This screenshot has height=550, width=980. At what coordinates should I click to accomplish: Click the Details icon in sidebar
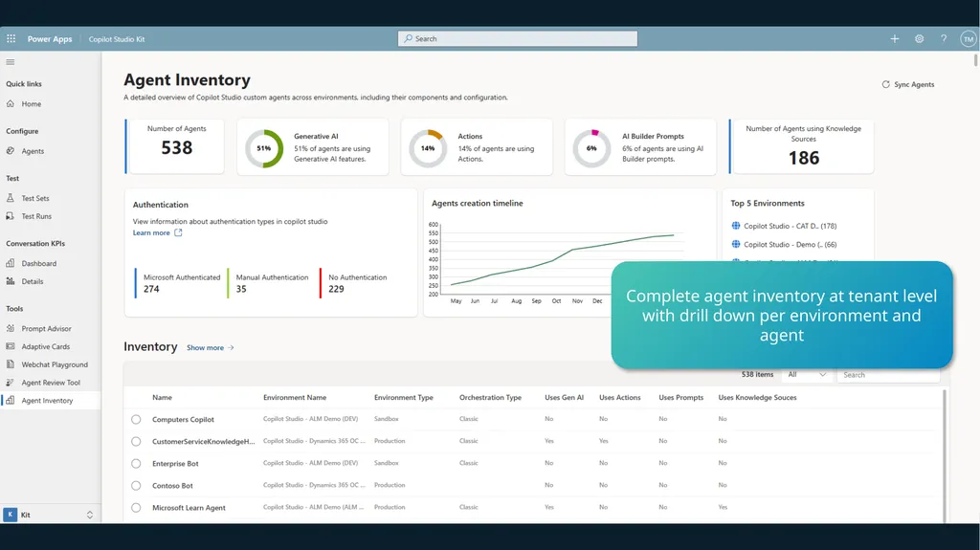point(10,281)
